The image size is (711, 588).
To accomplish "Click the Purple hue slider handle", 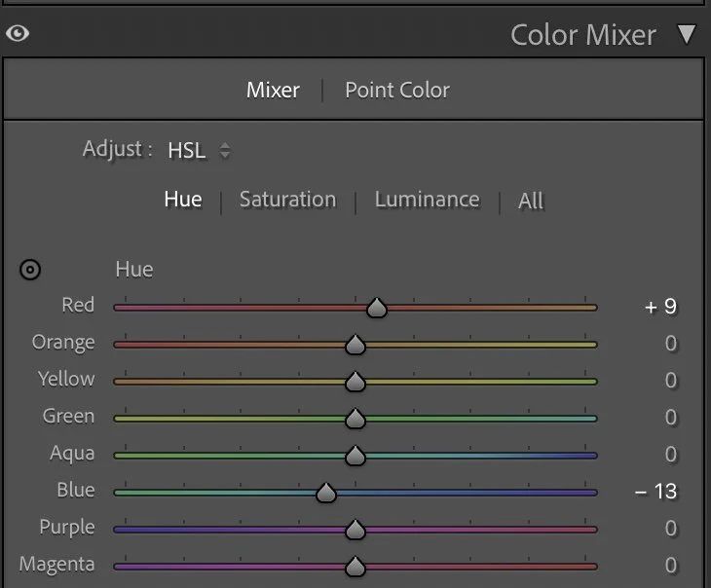I will 355,530.
